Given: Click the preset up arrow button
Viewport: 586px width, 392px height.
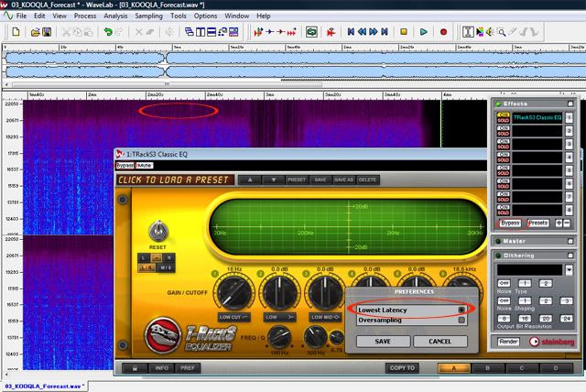Looking at the screenshot, I should [x=250, y=180].
